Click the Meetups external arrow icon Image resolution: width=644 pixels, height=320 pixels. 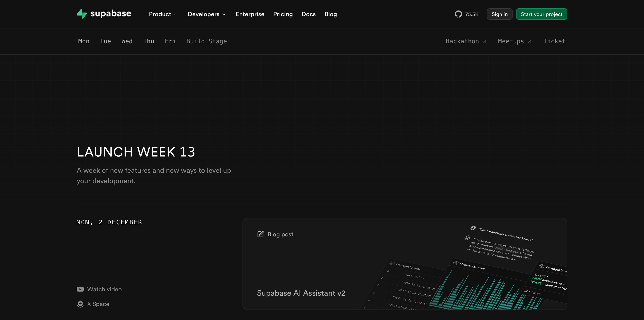point(529,41)
